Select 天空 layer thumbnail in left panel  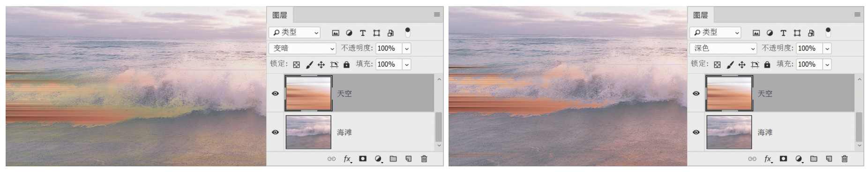click(x=308, y=94)
